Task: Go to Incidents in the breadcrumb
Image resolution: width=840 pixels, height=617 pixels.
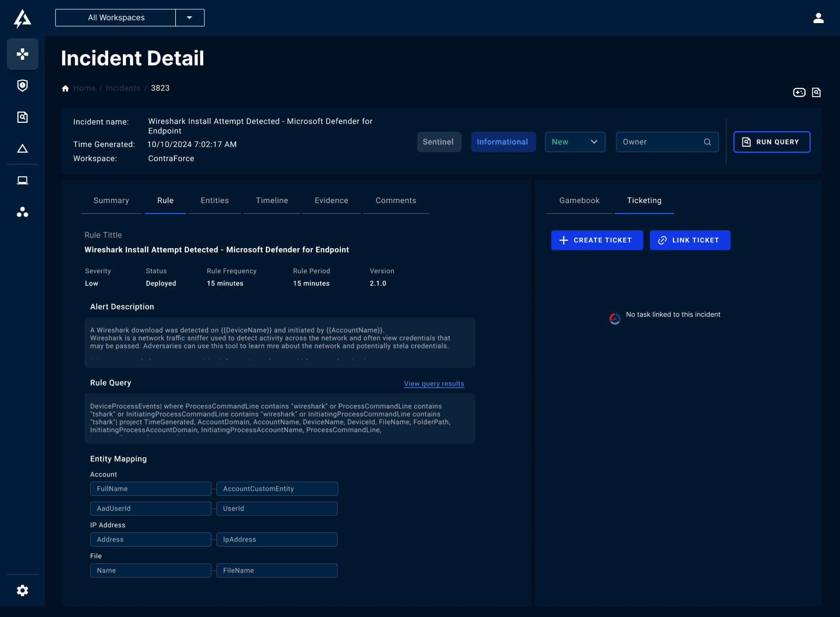Action: 123,88
